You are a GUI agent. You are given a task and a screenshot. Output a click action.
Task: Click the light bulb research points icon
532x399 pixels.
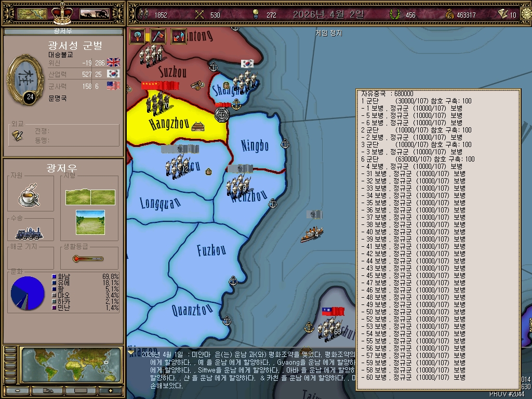(256, 14)
